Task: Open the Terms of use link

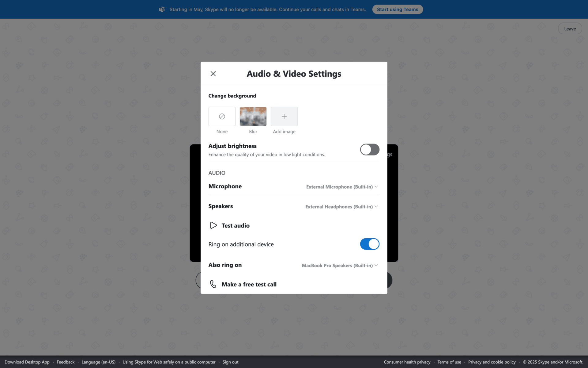Action: coord(449,362)
